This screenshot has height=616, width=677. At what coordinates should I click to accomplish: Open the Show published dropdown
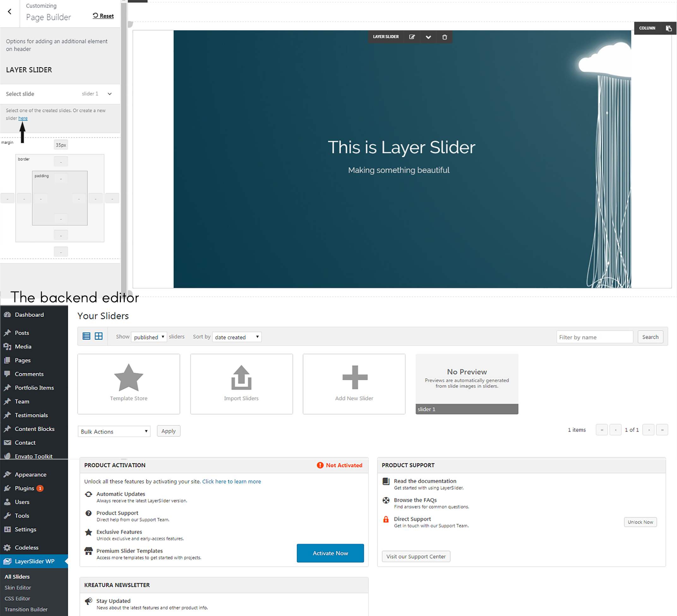pyautogui.click(x=149, y=337)
